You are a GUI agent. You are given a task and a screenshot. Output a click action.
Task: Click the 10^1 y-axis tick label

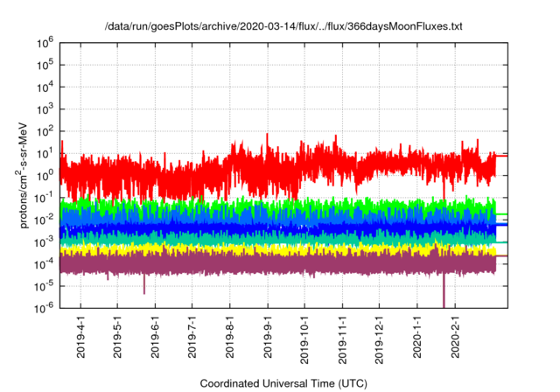click(x=45, y=153)
